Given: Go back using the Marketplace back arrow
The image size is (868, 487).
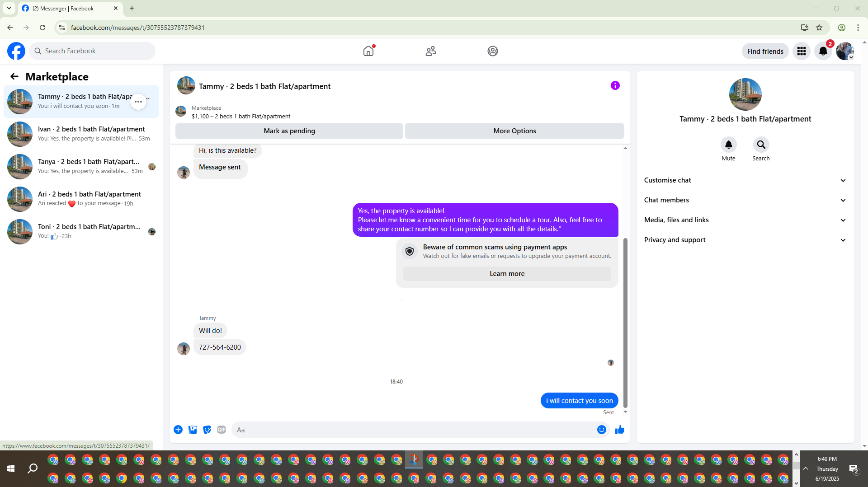Looking at the screenshot, I should tap(14, 77).
